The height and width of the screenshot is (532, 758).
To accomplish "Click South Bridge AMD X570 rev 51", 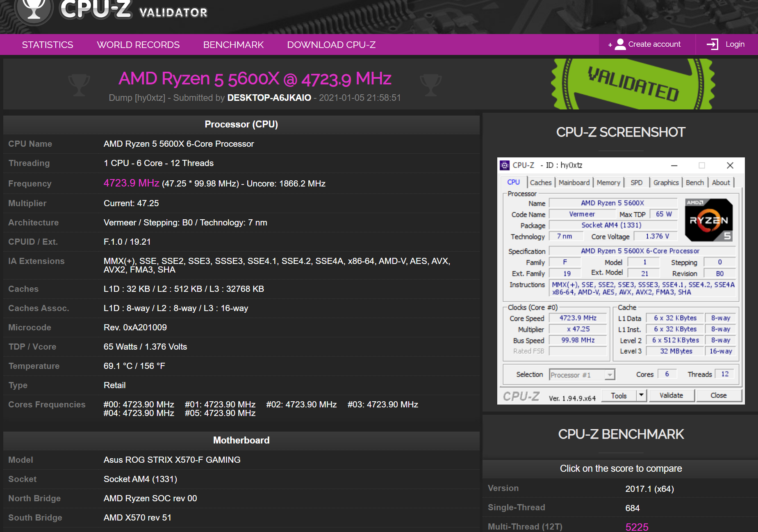I will pyautogui.click(x=137, y=518).
